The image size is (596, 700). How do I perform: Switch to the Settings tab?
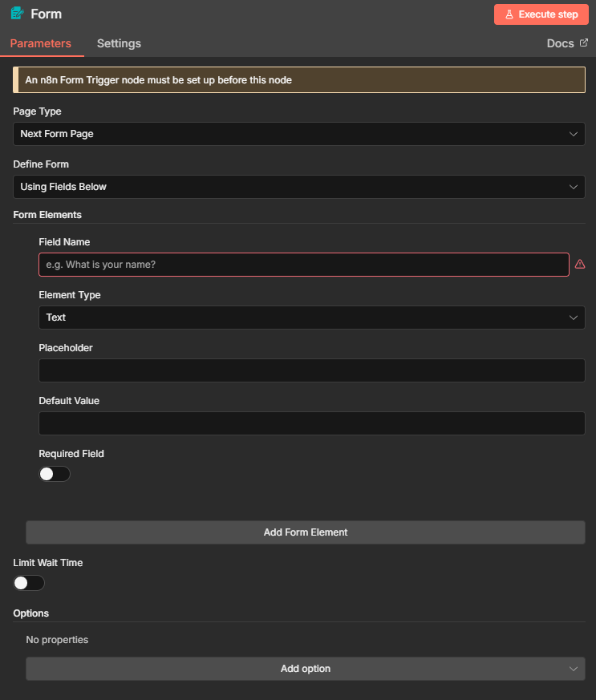click(119, 43)
